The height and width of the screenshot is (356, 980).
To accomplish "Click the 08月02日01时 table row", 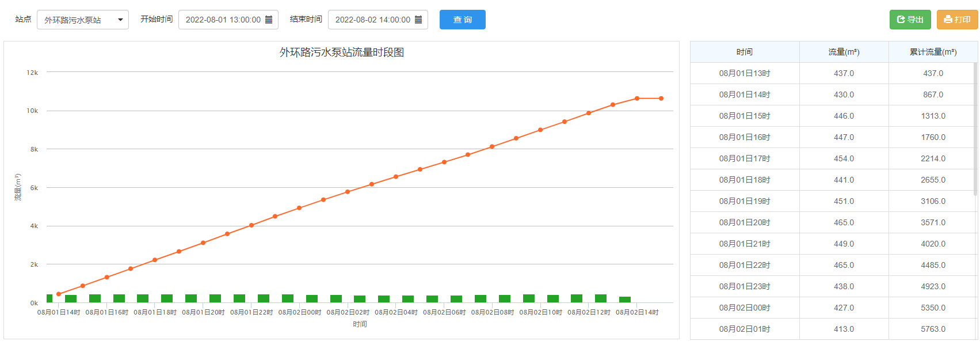I will (744, 329).
